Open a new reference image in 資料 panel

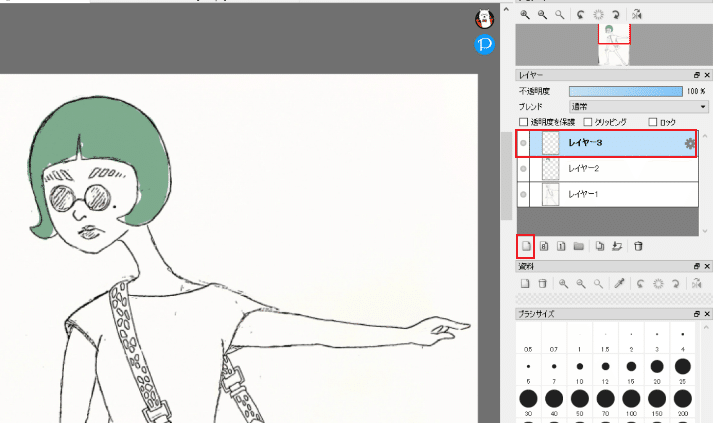click(525, 284)
